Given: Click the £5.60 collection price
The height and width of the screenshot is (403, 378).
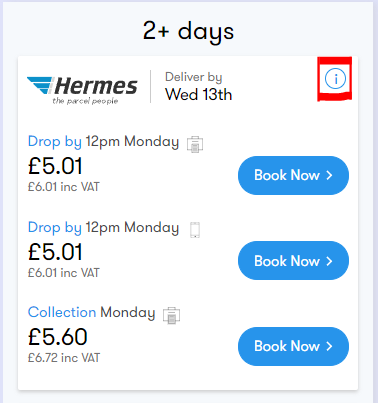Looking at the screenshot, I should 58,337.
